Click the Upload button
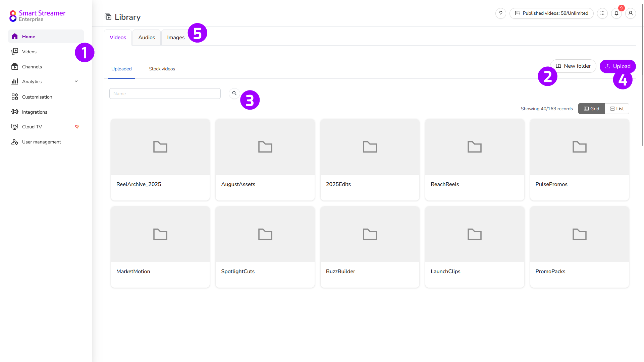Image resolution: width=644 pixels, height=362 pixels. 618,66
